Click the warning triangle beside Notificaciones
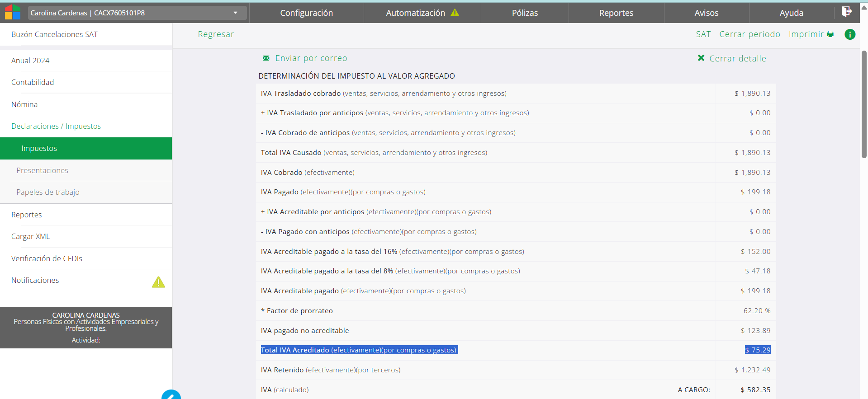 tap(158, 282)
